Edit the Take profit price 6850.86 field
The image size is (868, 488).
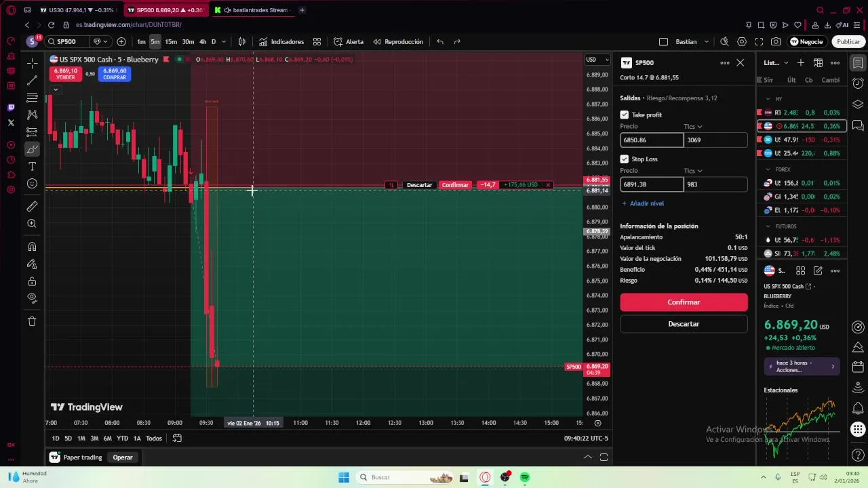(x=652, y=140)
